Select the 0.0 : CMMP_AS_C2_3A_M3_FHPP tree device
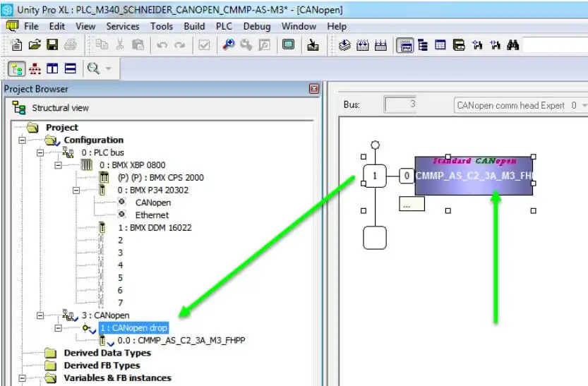This screenshot has height=386, width=588. point(181,341)
